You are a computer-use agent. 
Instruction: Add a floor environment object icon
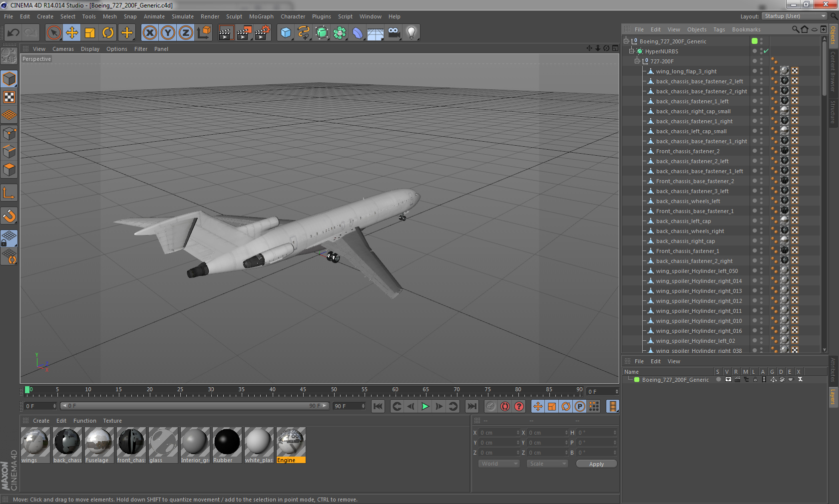tap(376, 33)
